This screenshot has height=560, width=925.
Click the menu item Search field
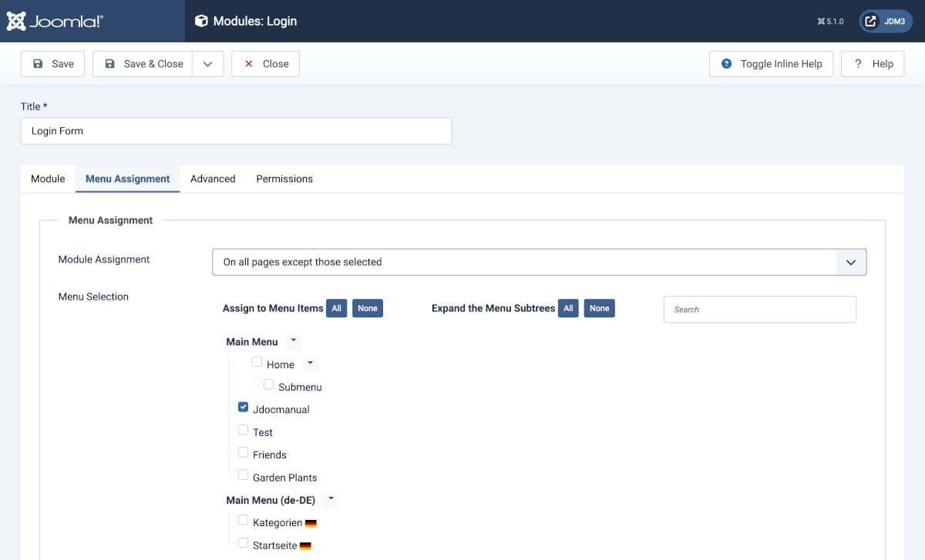[759, 310]
